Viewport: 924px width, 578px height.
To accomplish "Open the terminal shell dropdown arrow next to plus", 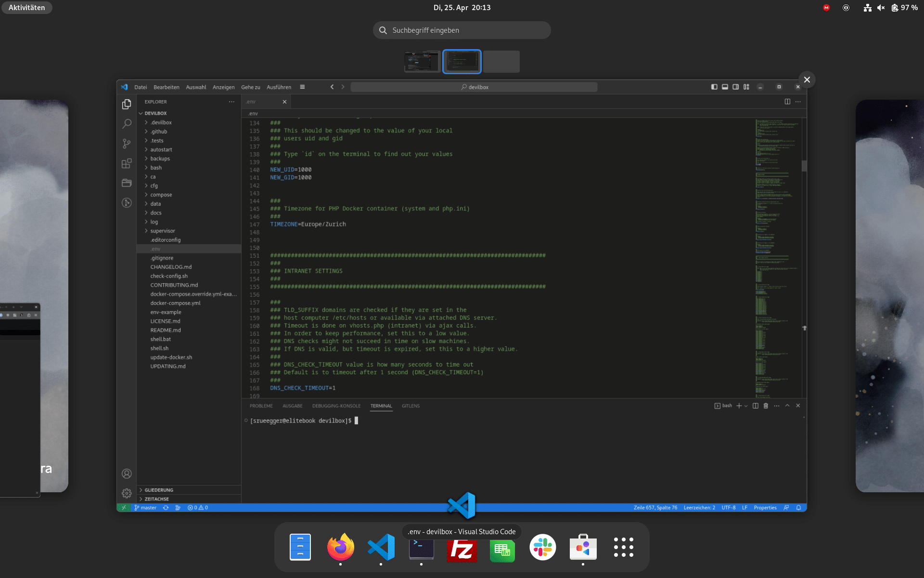I will tap(746, 406).
